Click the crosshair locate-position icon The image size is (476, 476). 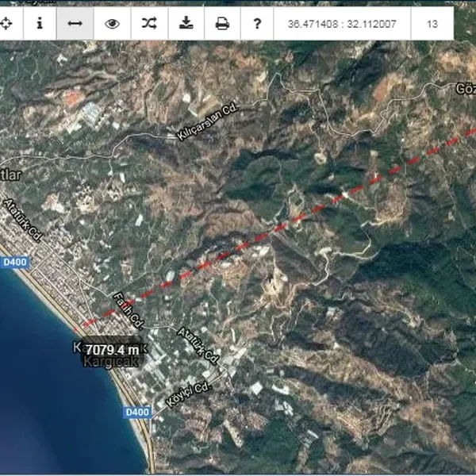(6, 24)
